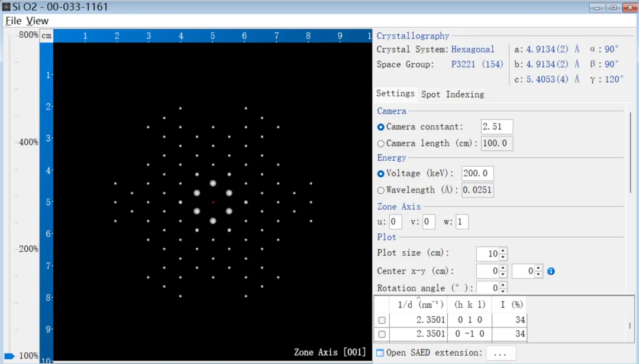
Task: Click the Camera constant value field
Action: point(496,126)
